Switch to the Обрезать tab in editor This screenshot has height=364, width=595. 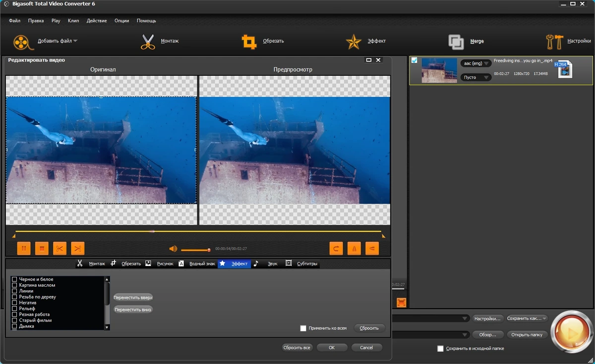click(x=126, y=263)
